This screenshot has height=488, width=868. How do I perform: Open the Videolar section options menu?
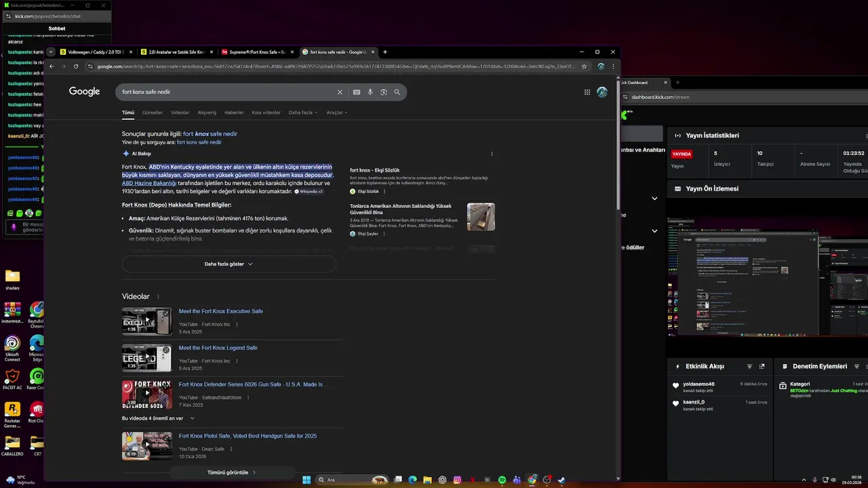159,297
